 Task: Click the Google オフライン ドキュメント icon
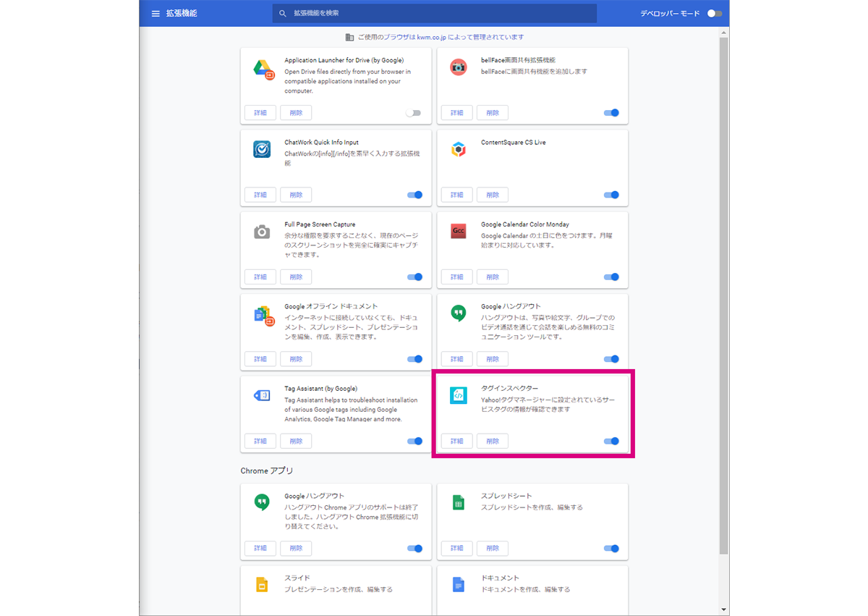pyautogui.click(x=264, y=315)
